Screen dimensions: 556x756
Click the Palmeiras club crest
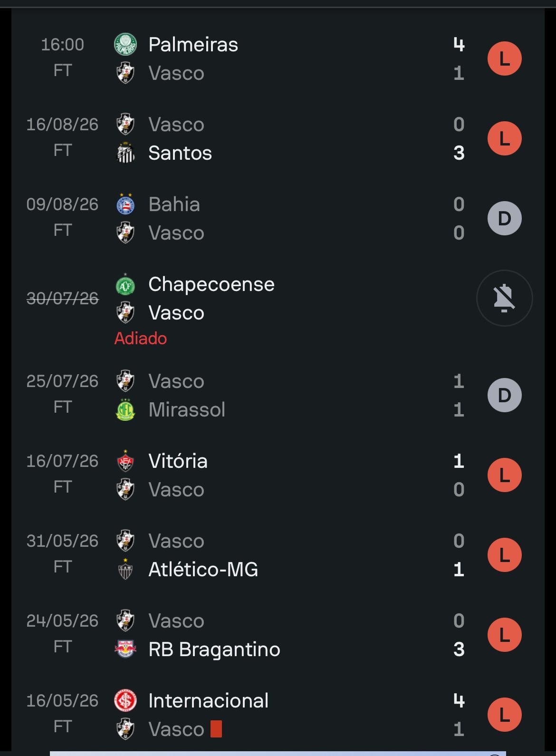tap(125, 45)
